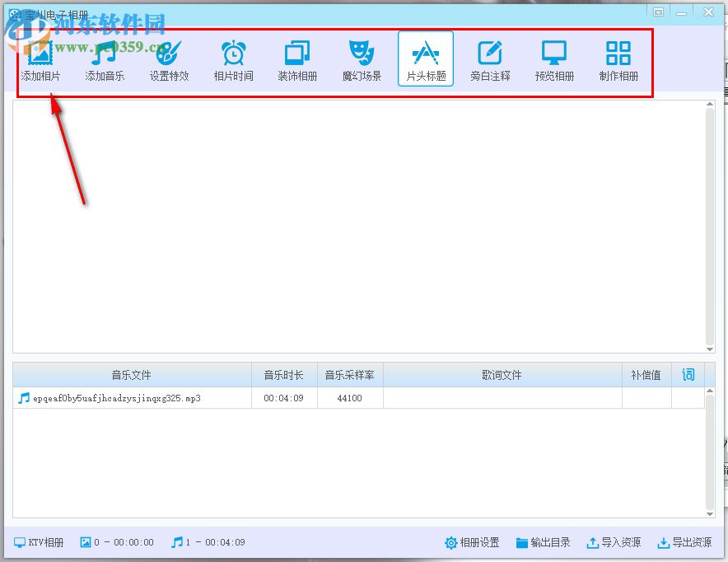Open the 魔幻场景 masks icon
This screenshot has height=562, width=728.
(362, 60)
